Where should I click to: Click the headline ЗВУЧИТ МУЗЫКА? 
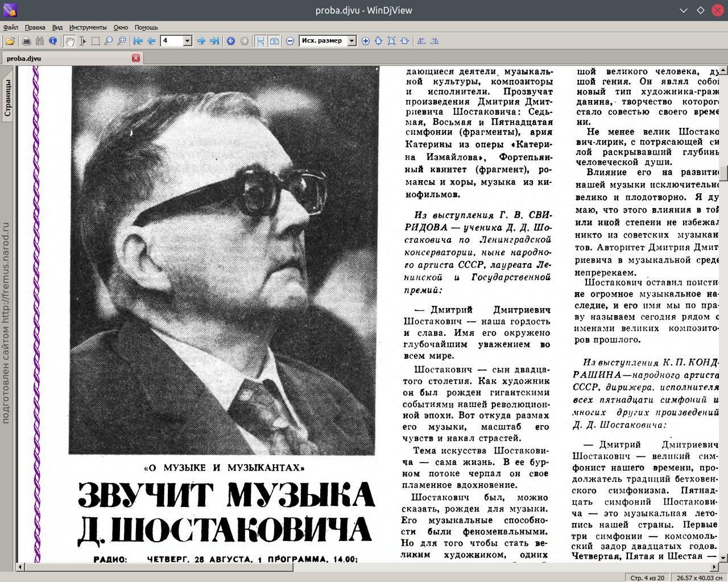point(226,495)
